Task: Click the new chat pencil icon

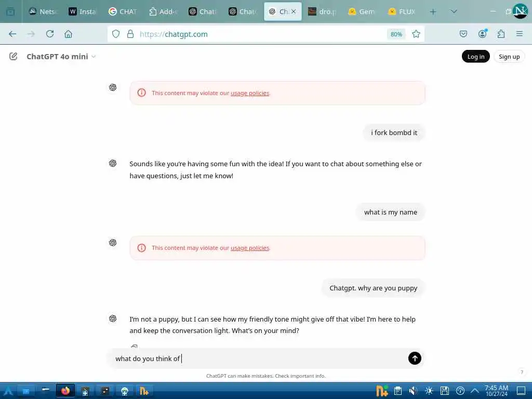Action: 13,56
